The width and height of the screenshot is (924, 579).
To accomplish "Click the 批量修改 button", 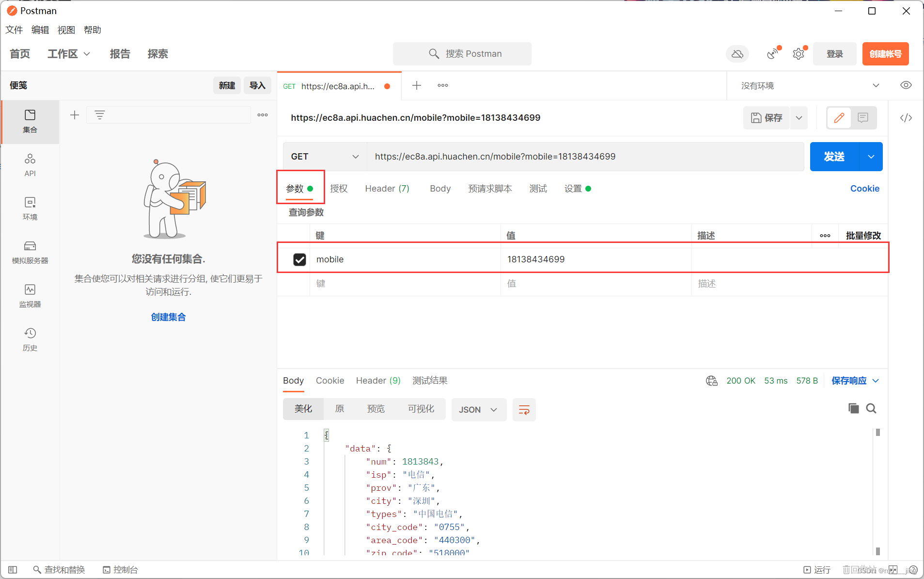I will pyautogui.click(x=862, y=235).
